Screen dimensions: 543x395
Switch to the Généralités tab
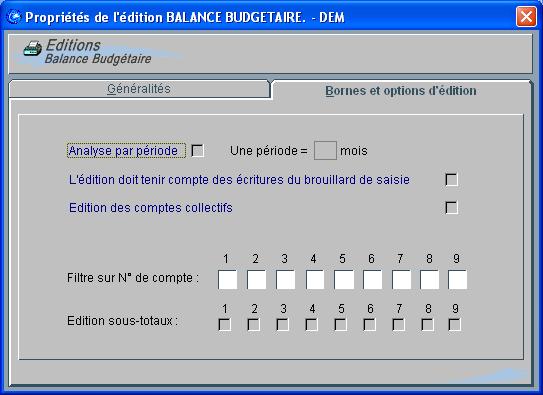coord(139,89)
